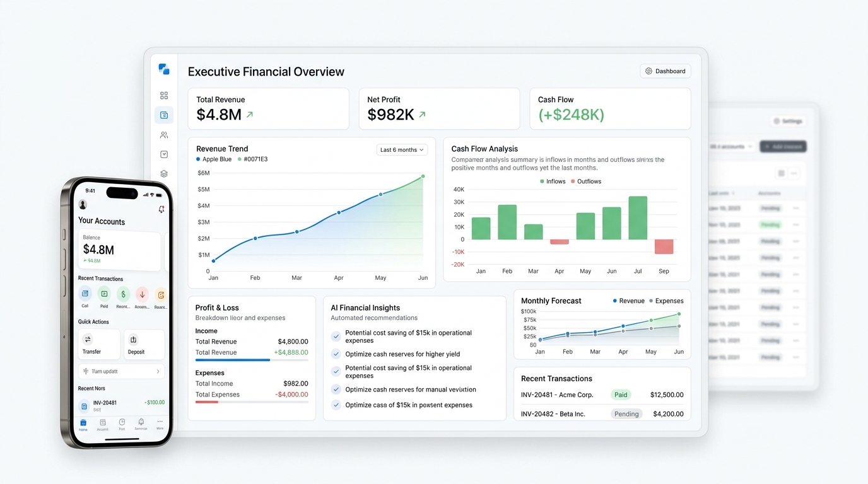This screenshot has width=868, height=484.
Task: Toggle check for 'Optimize cash reserves for manual' insight
Action: click(336, 389)
